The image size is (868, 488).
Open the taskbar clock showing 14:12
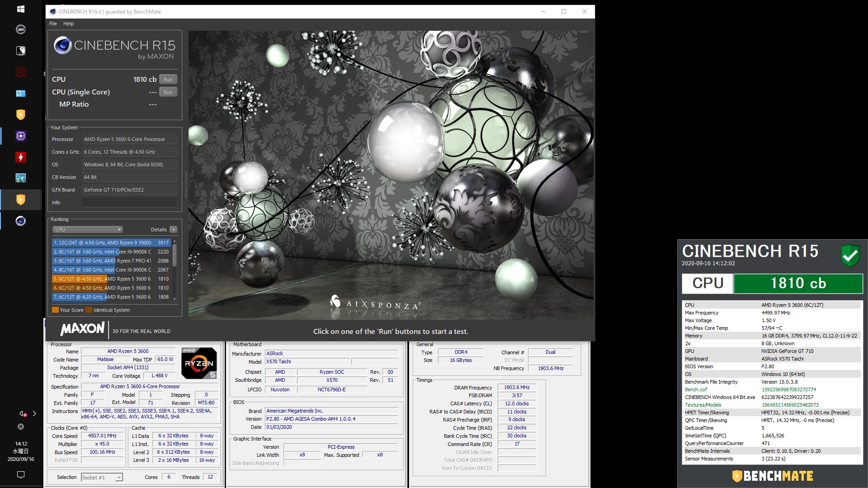point(21,451)
